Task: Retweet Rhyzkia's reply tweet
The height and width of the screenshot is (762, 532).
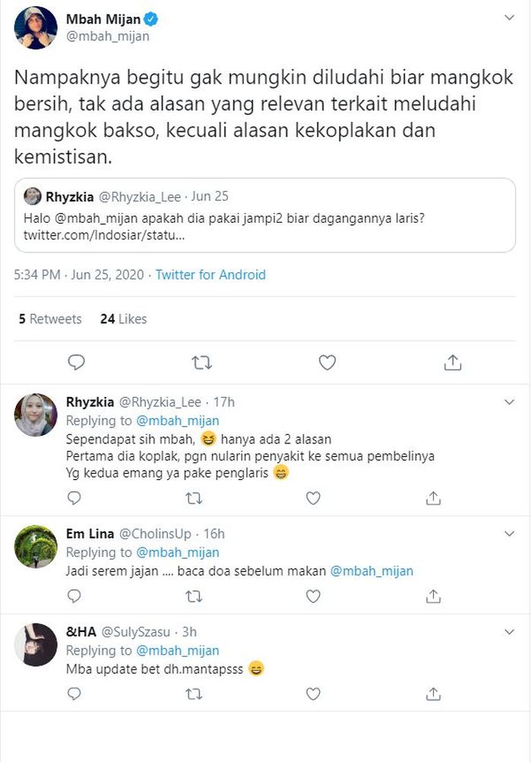Action: [194, 498]
